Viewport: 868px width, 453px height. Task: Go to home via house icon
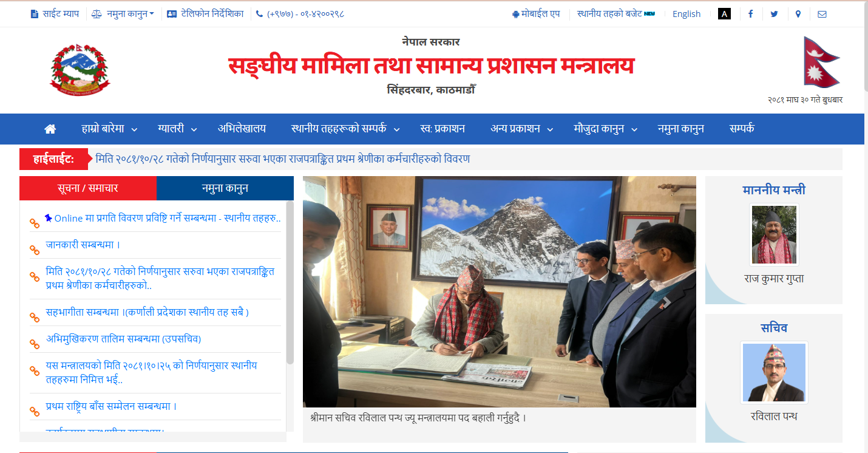50,129
